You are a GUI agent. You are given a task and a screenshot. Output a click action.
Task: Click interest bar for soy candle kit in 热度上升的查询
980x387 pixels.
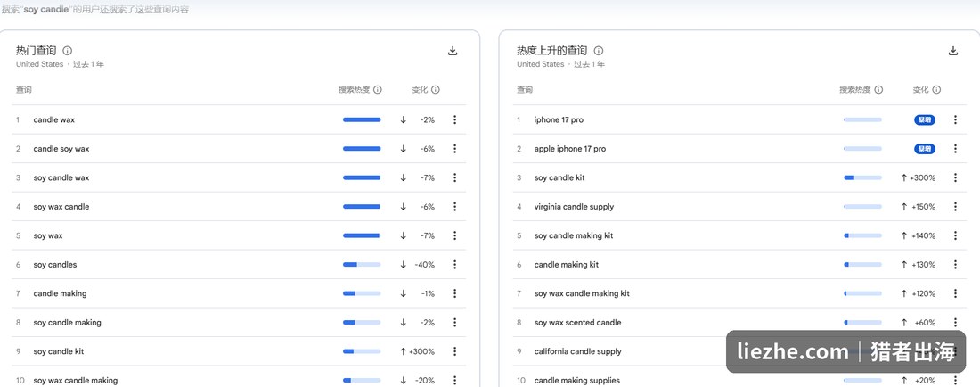862,177
